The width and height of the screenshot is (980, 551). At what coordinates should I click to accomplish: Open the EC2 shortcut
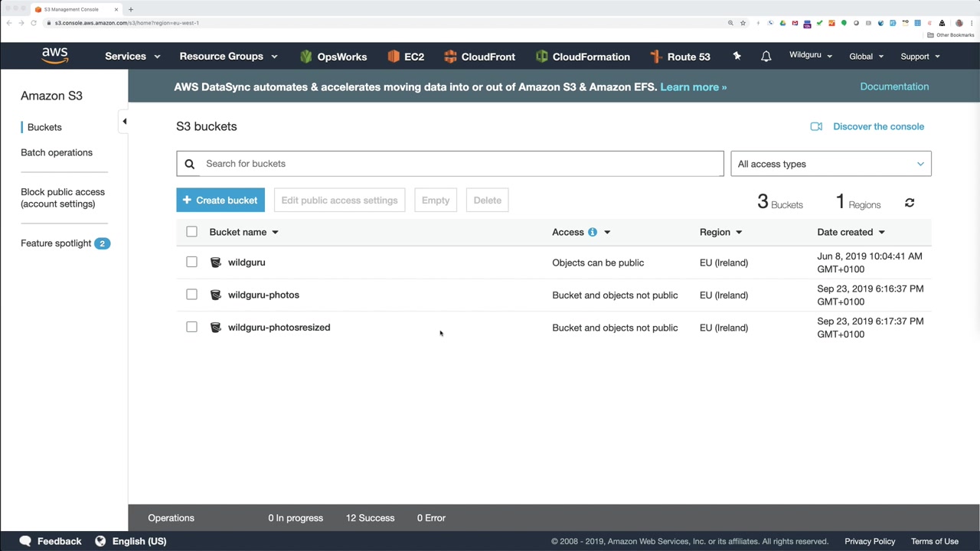(405, 57)
